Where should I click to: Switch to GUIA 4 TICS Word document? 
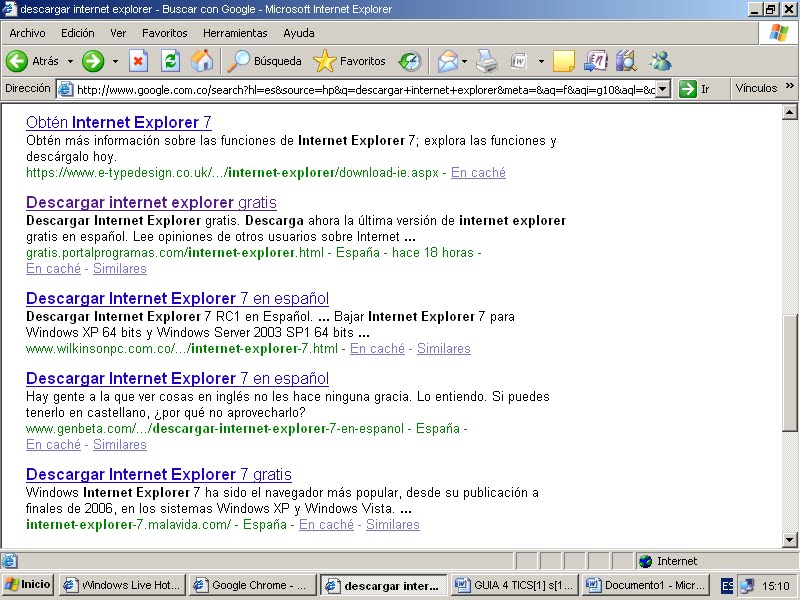(x=515, y=585)
